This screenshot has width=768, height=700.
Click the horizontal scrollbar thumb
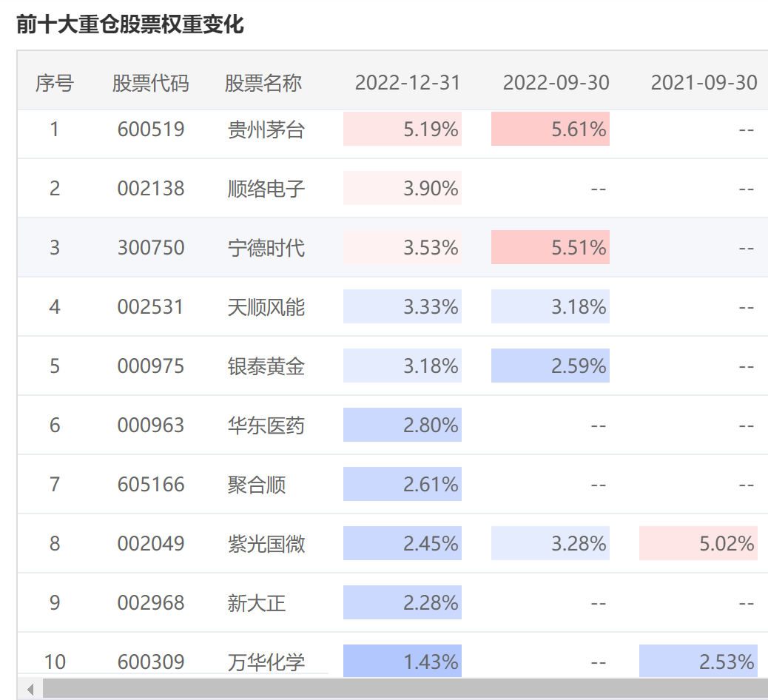pos(405,689)
